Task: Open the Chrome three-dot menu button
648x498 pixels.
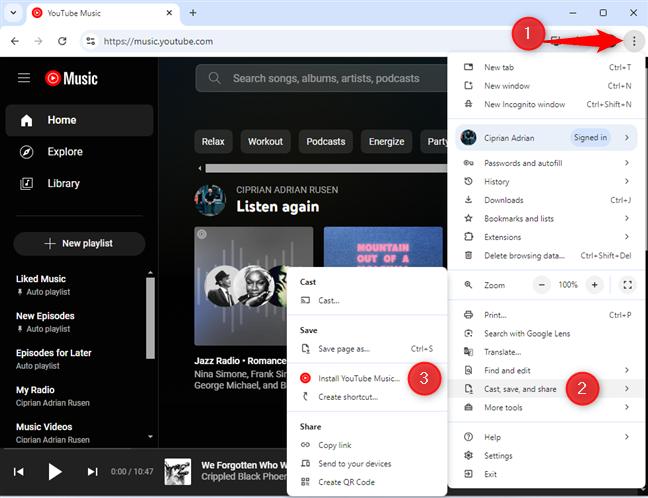Action: pyautogui.click(x=634, y=41)
